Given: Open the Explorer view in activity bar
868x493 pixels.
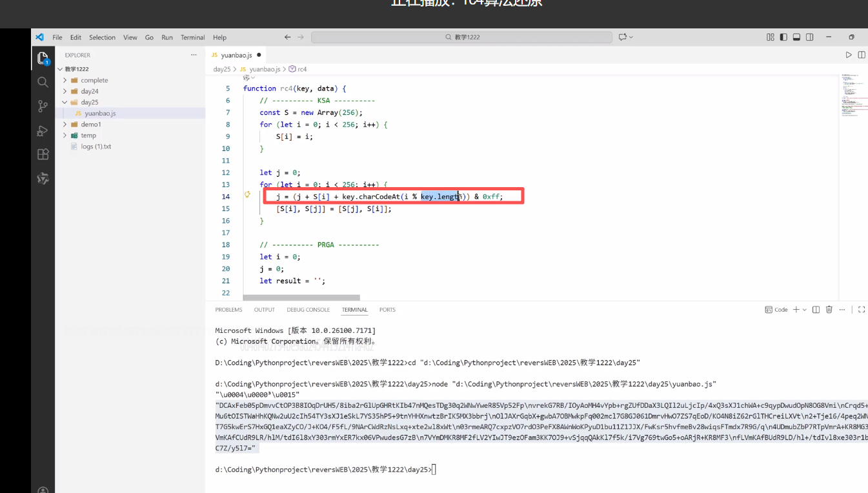Looking at the screenshot, I should [x=43, y=59].
